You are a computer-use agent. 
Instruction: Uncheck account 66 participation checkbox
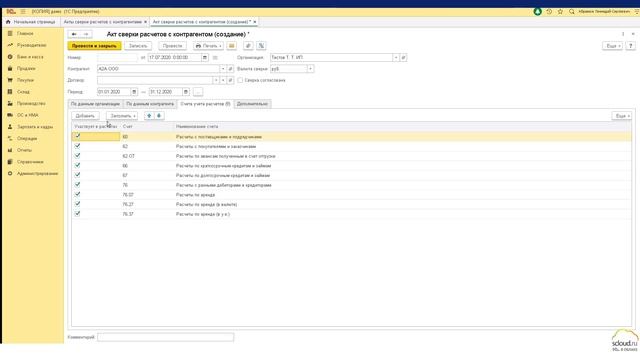pos(78,165)
